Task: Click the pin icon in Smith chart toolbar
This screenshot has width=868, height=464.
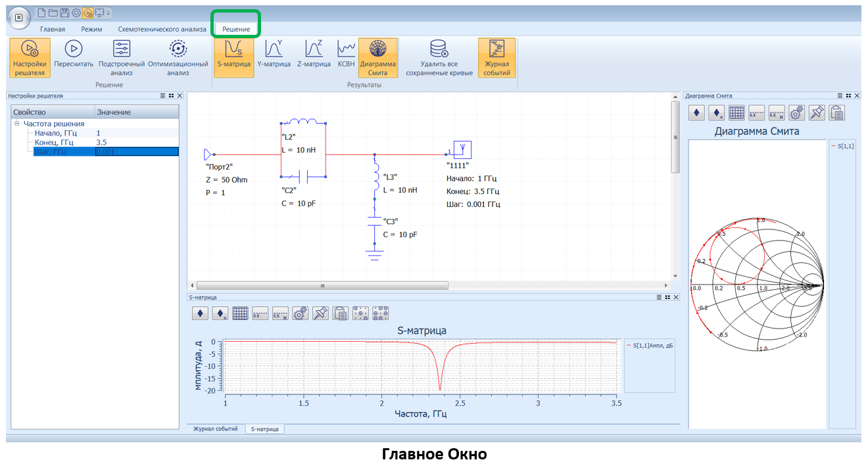Action: [x=816, y=112]
